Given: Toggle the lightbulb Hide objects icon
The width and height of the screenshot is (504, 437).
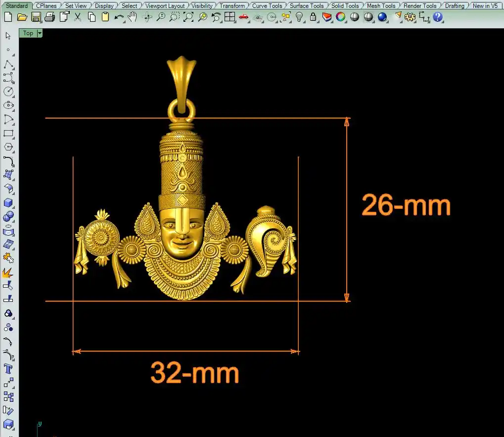Looking at the screenshot, I should click(x=299, y=17).
